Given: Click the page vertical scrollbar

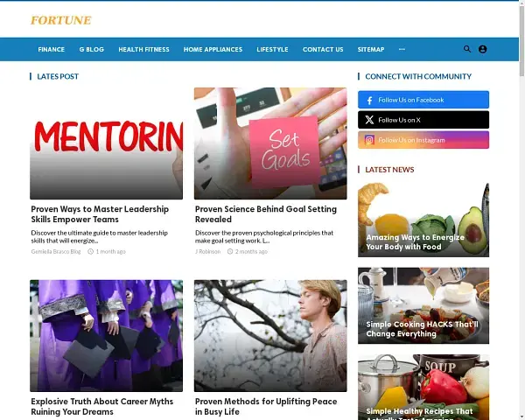Looking at the screenshot, I should click(x=521, y=210).
